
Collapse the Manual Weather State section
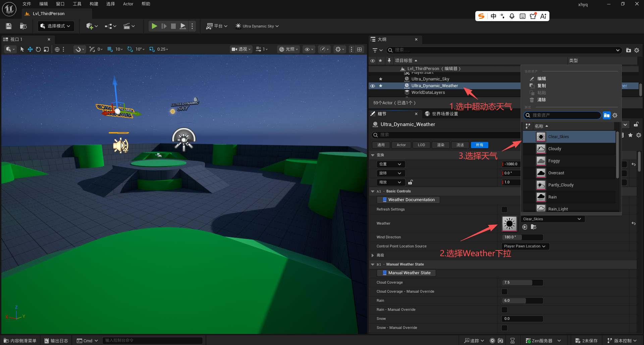373,265
